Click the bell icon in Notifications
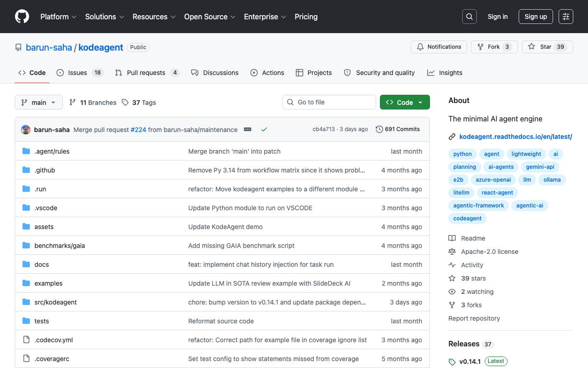The image size is (588, 368). (x=420, y=47)
